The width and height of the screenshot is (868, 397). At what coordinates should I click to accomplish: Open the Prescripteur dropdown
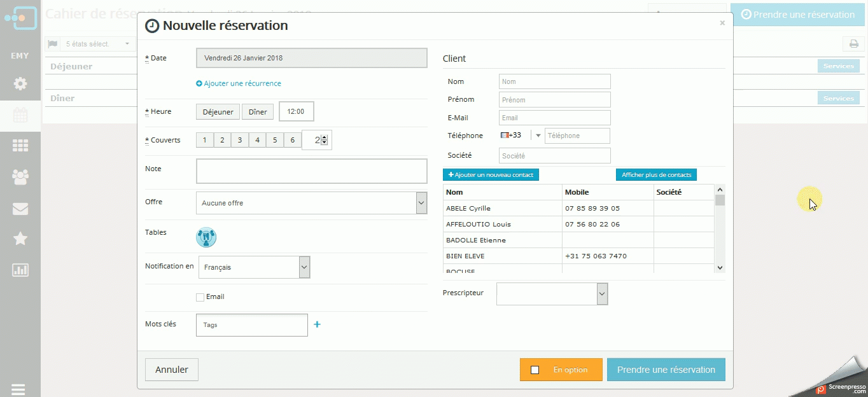pos(552,294)
